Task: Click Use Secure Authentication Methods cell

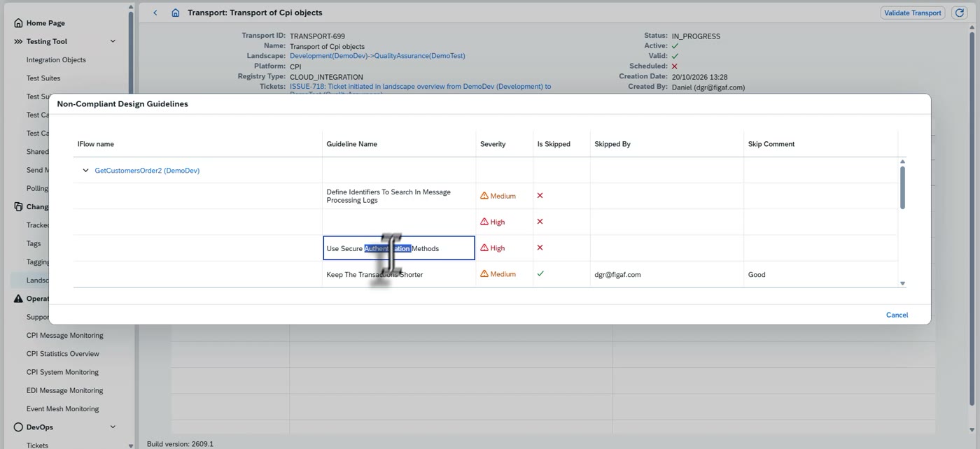Action: [399, 248]
